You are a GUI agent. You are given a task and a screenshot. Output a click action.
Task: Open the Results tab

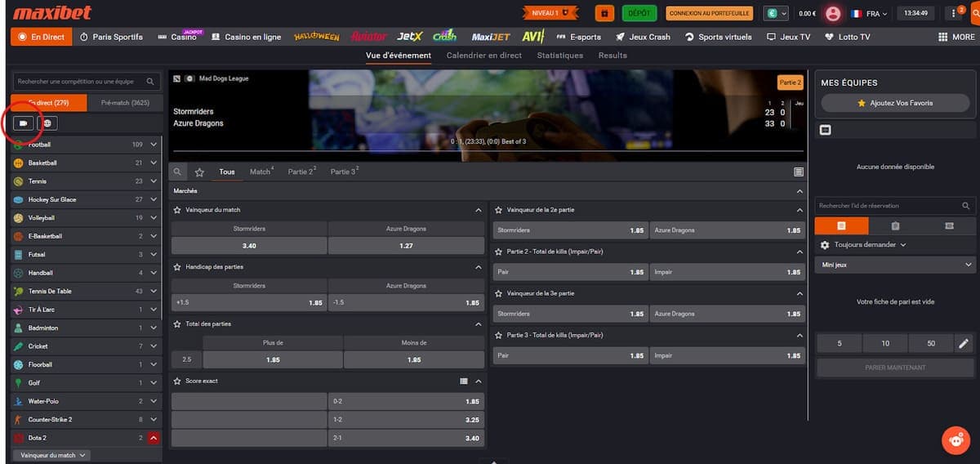click(x=612, y=56)
